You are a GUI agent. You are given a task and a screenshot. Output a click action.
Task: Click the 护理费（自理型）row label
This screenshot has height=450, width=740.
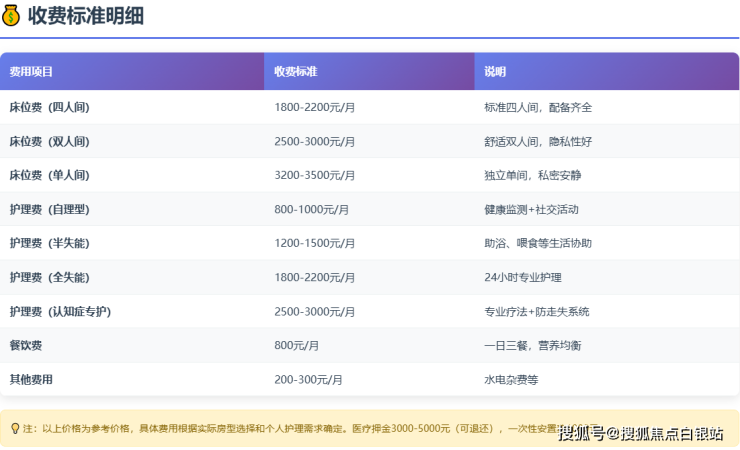[x=50, y=210]
